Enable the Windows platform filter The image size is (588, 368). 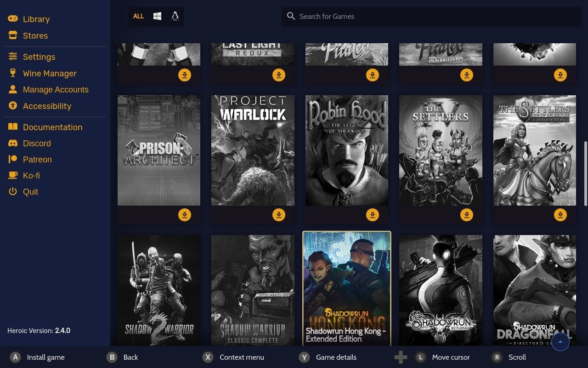156,16
